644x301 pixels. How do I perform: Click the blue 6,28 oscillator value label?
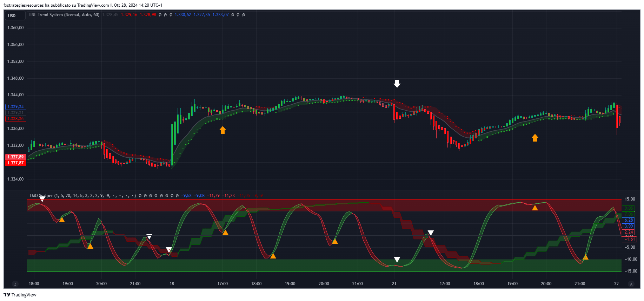click(628, 220)
